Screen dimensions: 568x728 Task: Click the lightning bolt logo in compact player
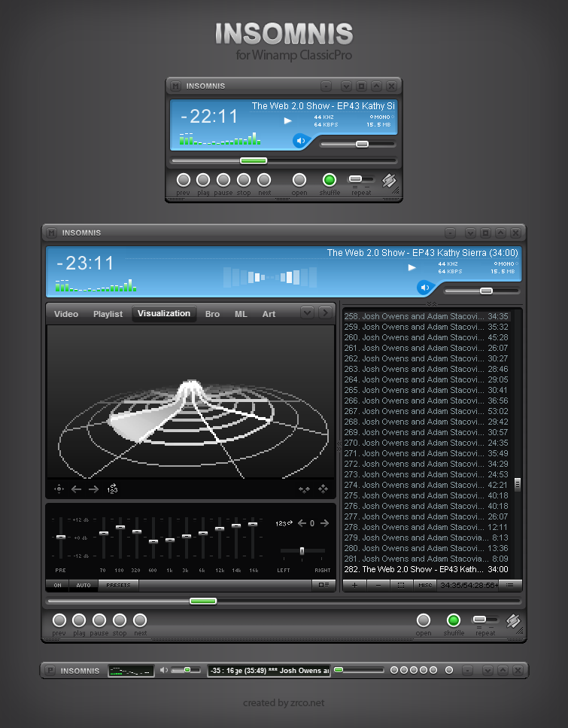(389, 181)
